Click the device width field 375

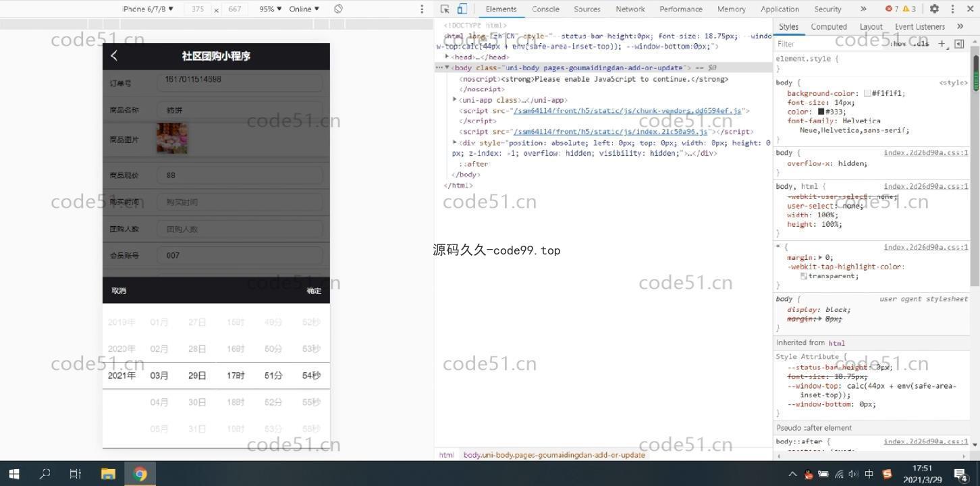(x=198, y=9)
